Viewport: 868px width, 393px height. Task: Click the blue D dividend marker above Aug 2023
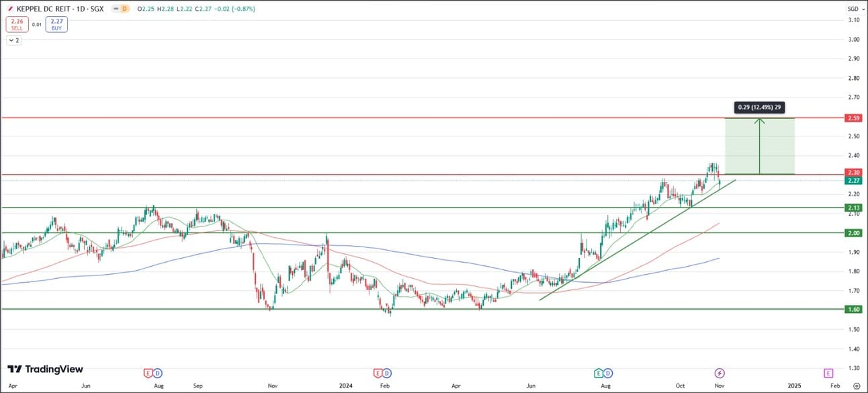tap(157, 373)
